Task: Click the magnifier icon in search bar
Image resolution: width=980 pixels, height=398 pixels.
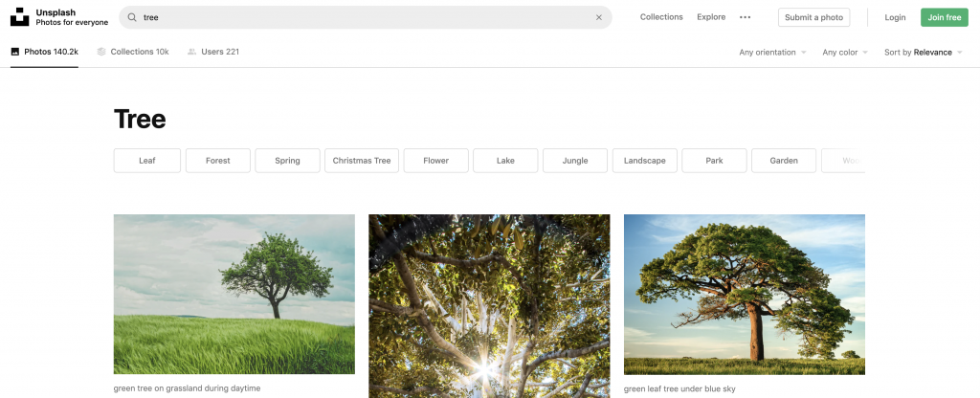Action: [x=131, y=17]
